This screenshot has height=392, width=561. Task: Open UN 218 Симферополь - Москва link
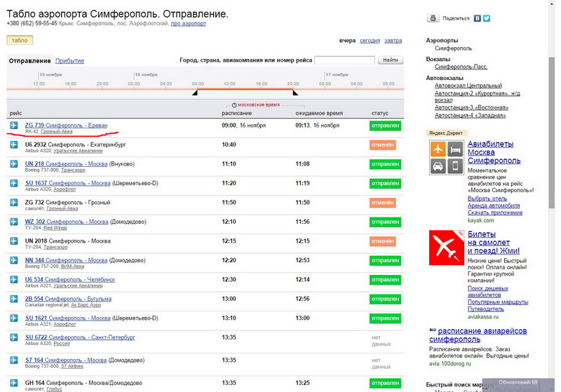tap(66, 164)
